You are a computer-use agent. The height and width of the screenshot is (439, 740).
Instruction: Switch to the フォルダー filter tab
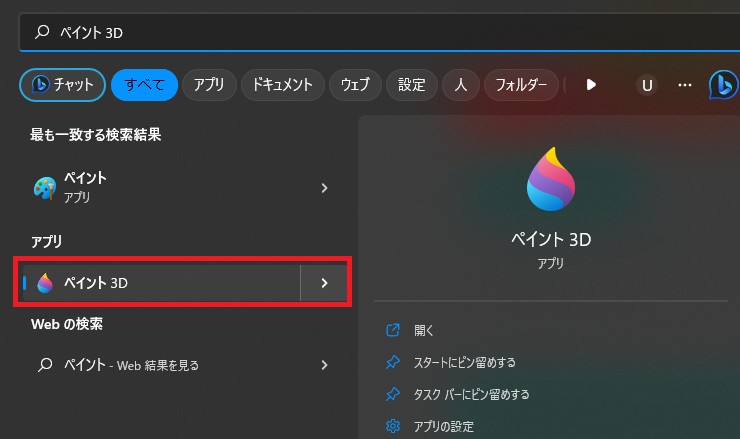[x=521, y=85]
